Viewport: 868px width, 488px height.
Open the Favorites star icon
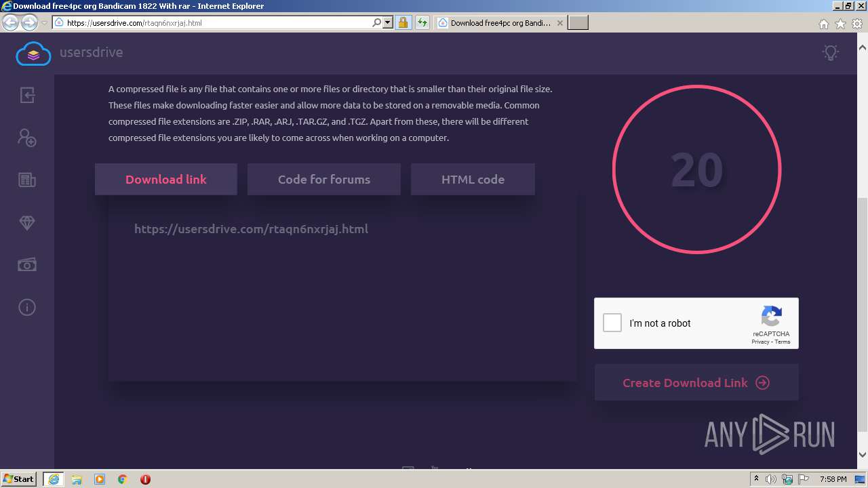click(x=840, y=24)
